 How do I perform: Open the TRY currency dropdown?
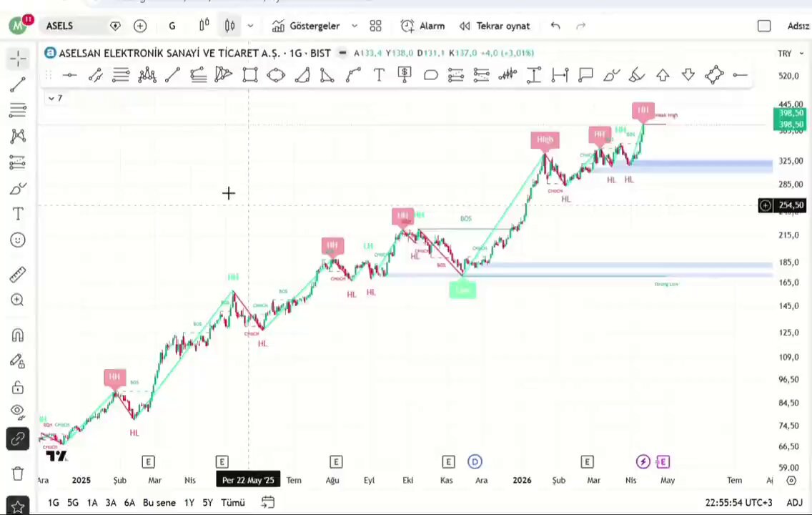(791, 54)
